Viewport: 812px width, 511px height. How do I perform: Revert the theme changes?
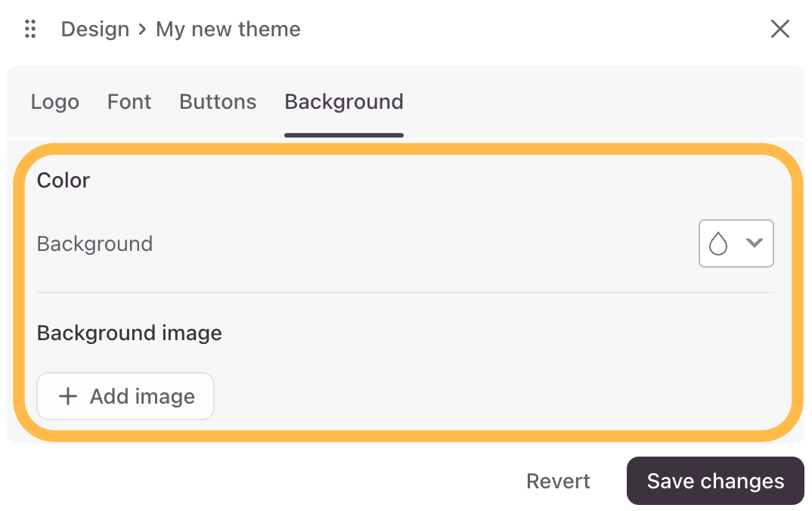pyautogui.click(x=558, y=481)
